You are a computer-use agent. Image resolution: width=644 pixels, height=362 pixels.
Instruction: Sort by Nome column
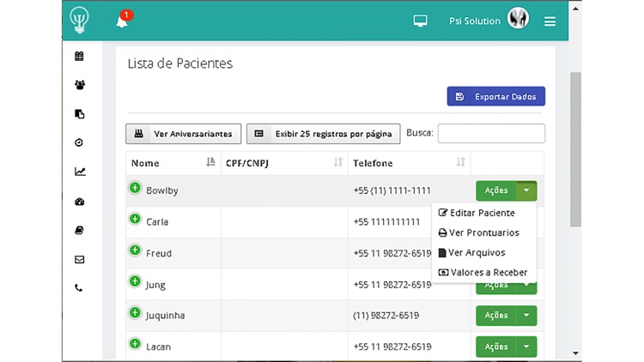point(173,163)
